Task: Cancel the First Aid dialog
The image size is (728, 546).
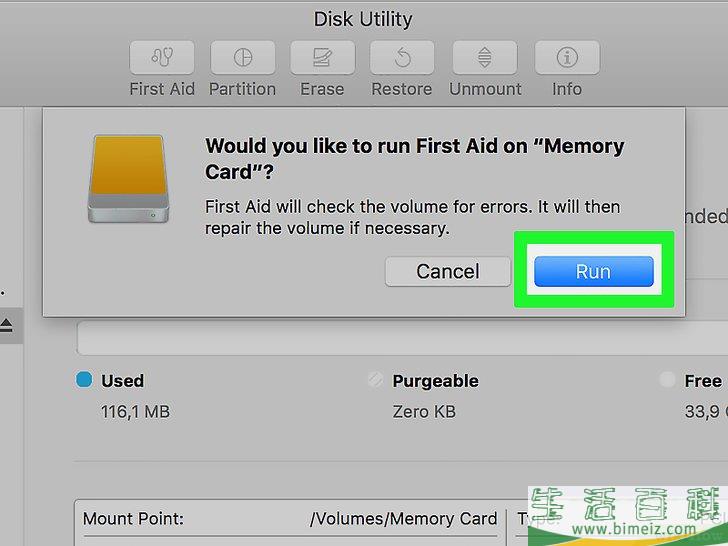Action: [448, 271]
